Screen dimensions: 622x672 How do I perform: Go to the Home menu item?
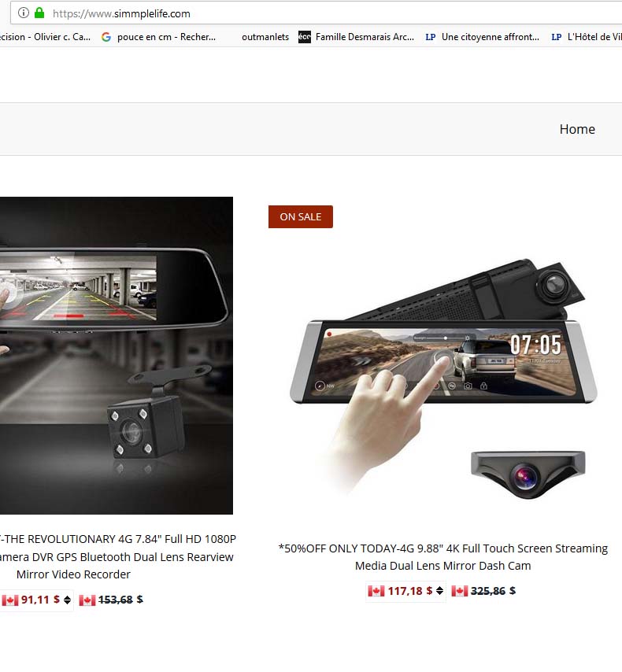pos(577,129)
